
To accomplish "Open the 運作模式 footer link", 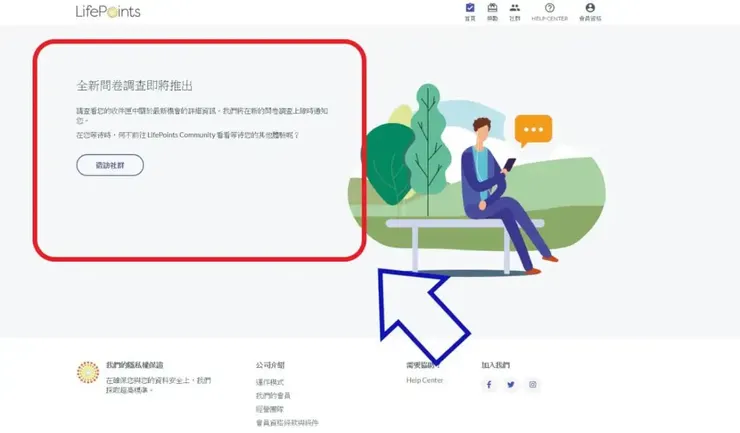I will tap(270, 382).
